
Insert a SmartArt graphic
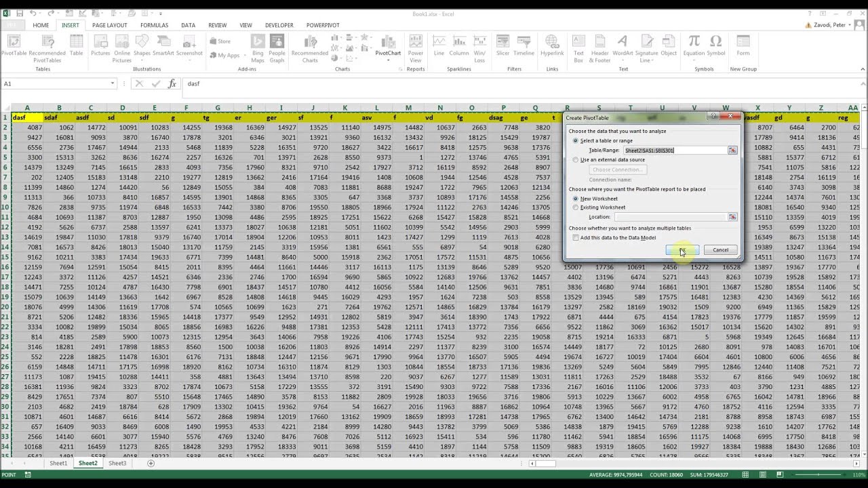click(x=163, y=46)
